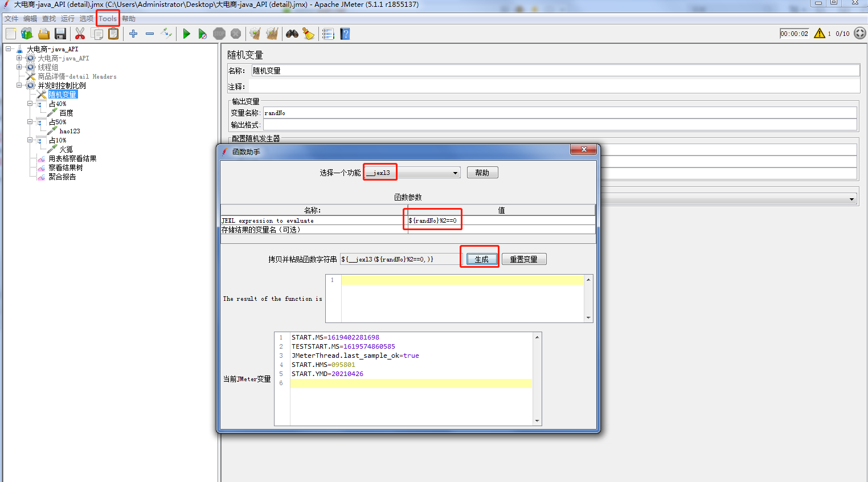The height and width of the screenshot is (482, 868).
Task: Click the START.MS=1619402281698 line
Action: 335,337
